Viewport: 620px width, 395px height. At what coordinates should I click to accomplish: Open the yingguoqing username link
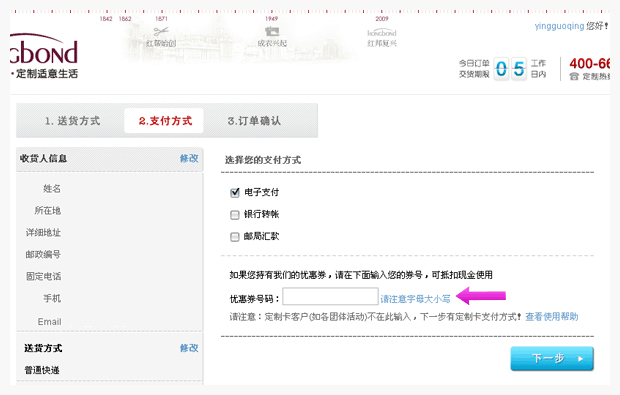click(559, 26)
